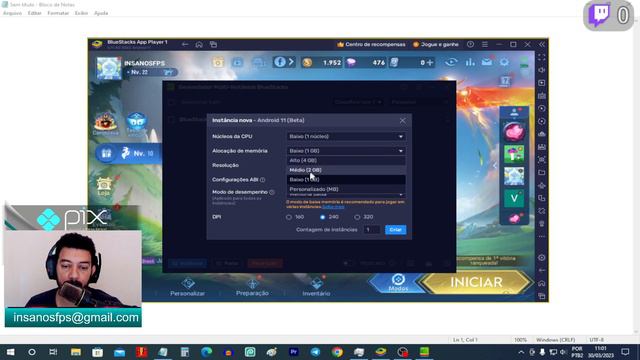Go to BlueStacks home screen icon
640x360 pixels.
coord(199,44)
